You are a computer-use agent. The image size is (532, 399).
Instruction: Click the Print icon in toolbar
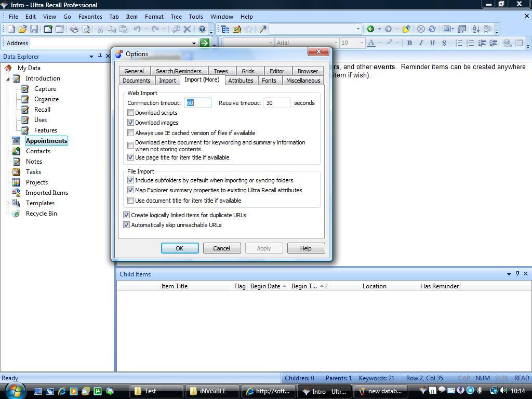tap(74, 29)
